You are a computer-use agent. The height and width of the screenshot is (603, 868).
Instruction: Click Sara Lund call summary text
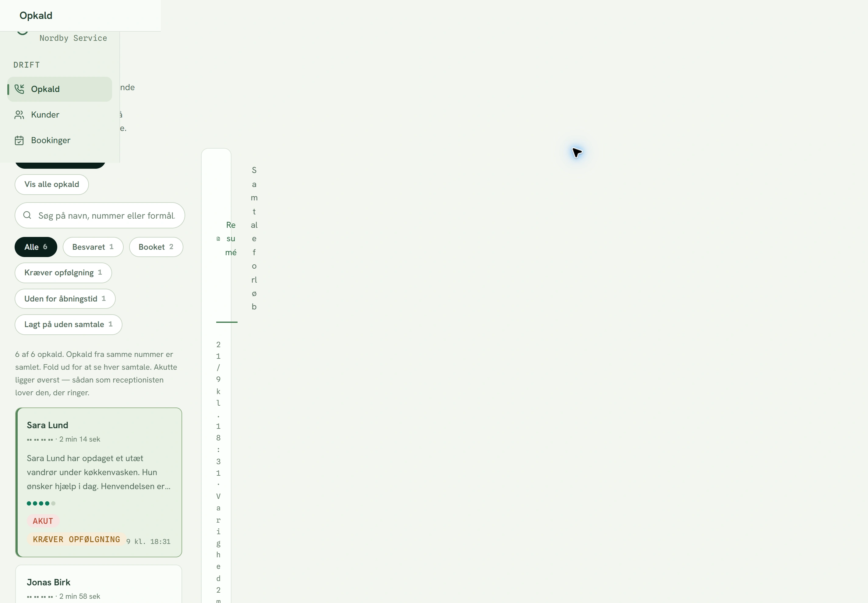tap(99, 472)
